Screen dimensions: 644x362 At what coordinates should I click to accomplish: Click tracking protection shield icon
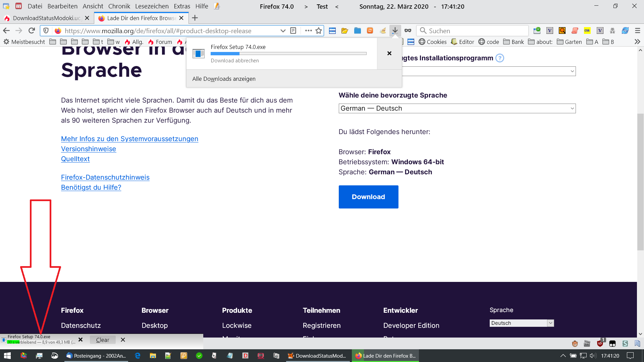46,31
